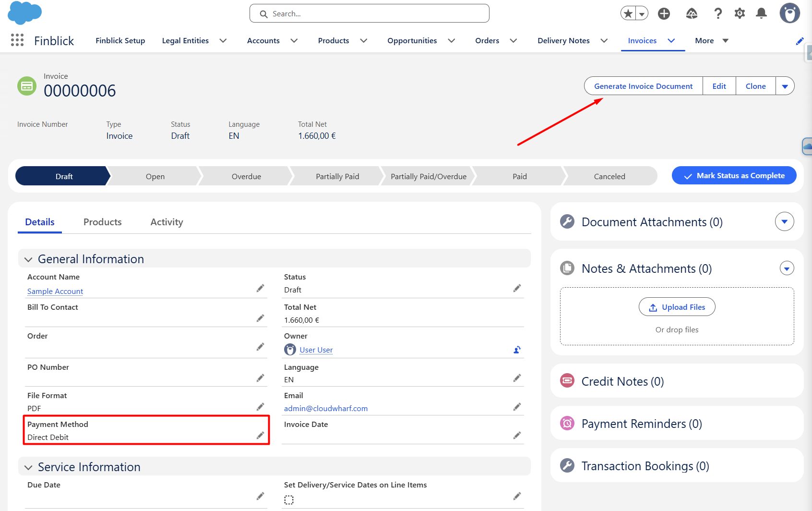Open the More navigation menu
The width and height of the screenshot is (812, 511).
point(712,41)
